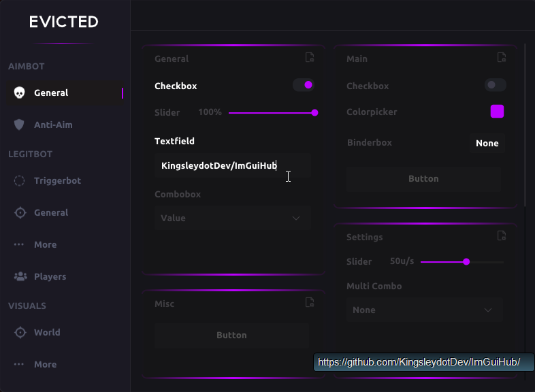Click the file icon in the Settings panel header

click(x=502, y=236)
